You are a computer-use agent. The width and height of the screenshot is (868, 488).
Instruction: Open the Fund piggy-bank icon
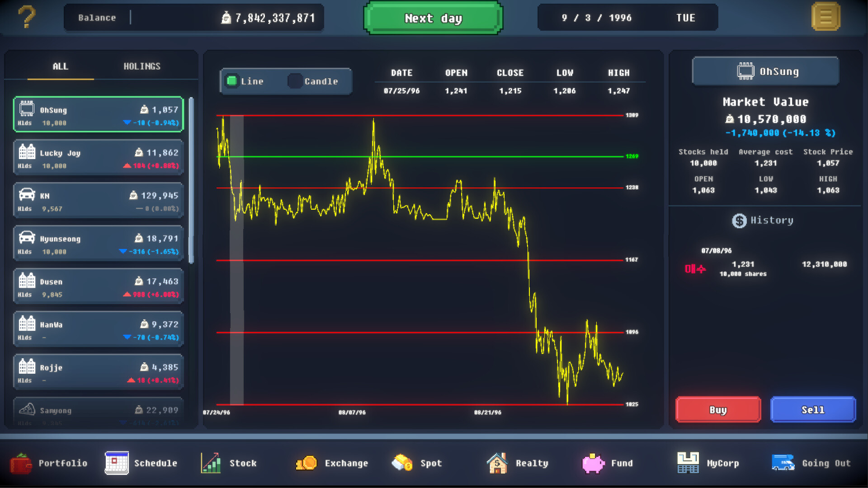click(608, 463)
